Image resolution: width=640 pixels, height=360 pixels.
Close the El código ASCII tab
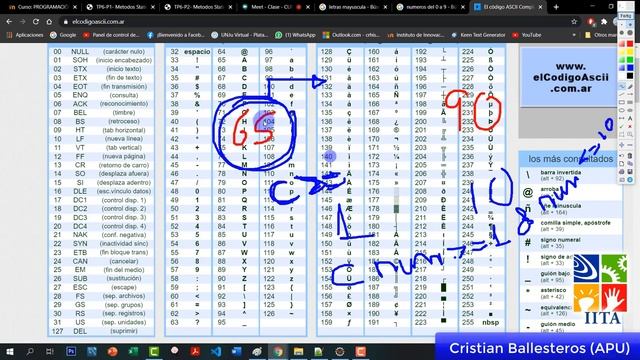click(540, 7)
